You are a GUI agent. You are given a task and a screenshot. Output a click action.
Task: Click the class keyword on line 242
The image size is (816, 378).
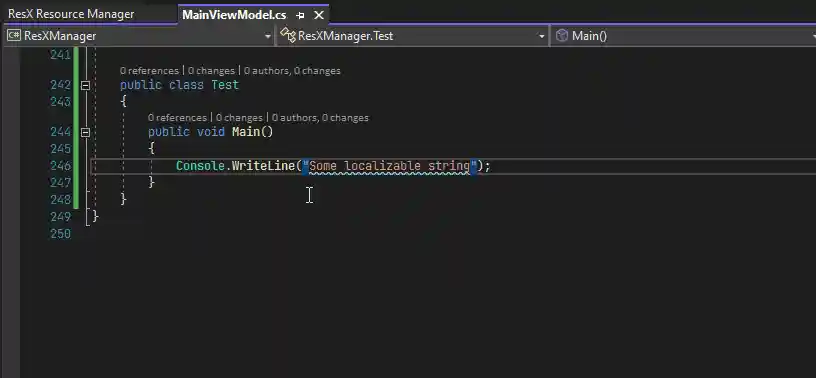click(x=186, y=85)
